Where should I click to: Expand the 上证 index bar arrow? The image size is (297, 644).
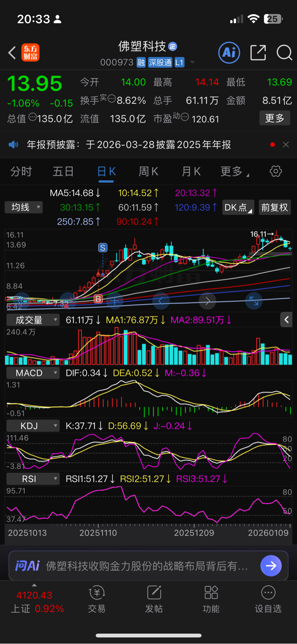click(34, 585)
